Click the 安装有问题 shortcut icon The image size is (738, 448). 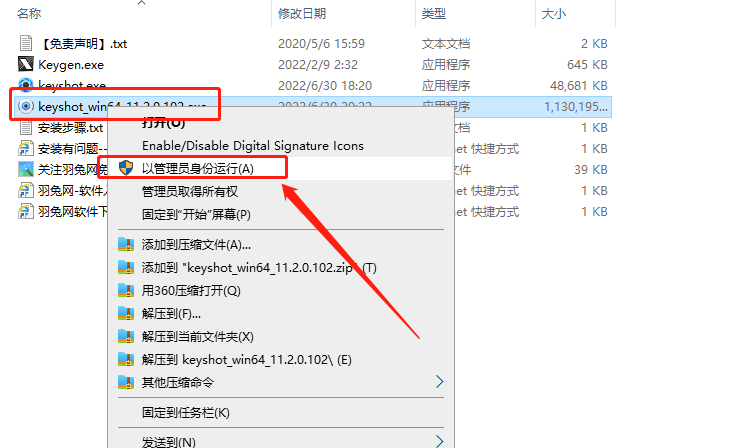tap(26, 148)
